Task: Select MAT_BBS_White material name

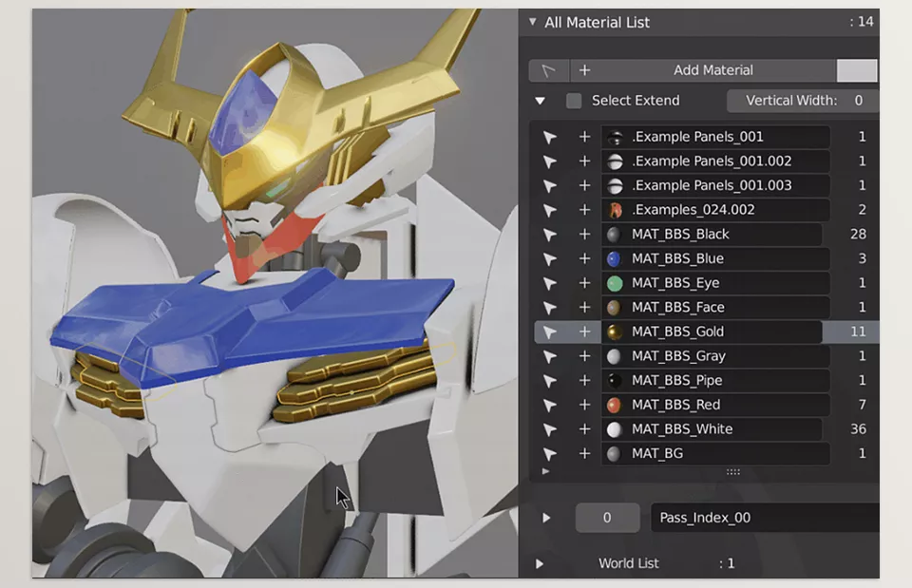Action: point(682,429)
